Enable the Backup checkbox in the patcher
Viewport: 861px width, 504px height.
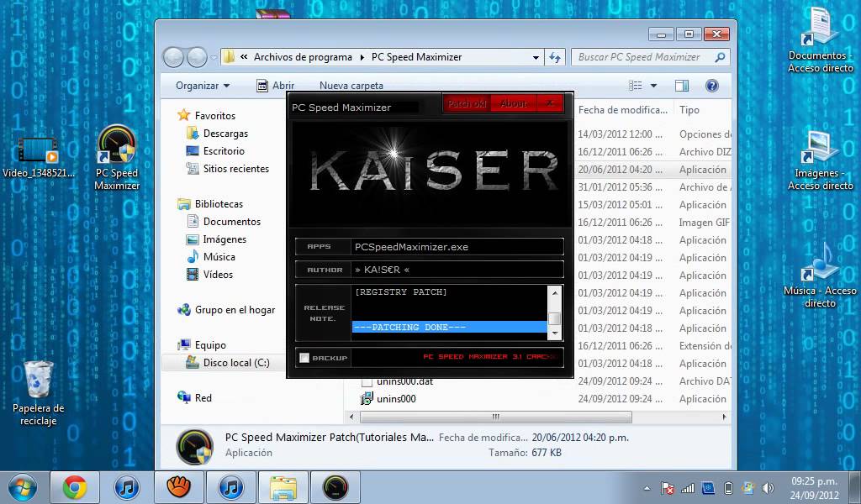point(304,358)
